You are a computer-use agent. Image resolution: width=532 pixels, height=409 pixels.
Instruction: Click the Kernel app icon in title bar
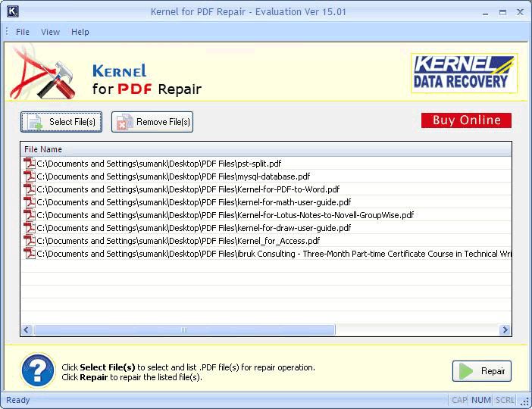(x=11, y=11)
